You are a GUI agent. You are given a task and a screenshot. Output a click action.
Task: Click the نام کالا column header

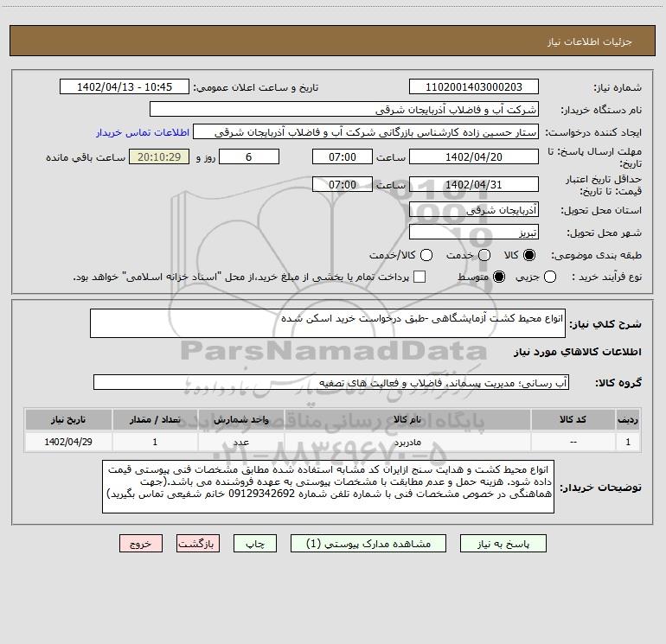point(407,420)
